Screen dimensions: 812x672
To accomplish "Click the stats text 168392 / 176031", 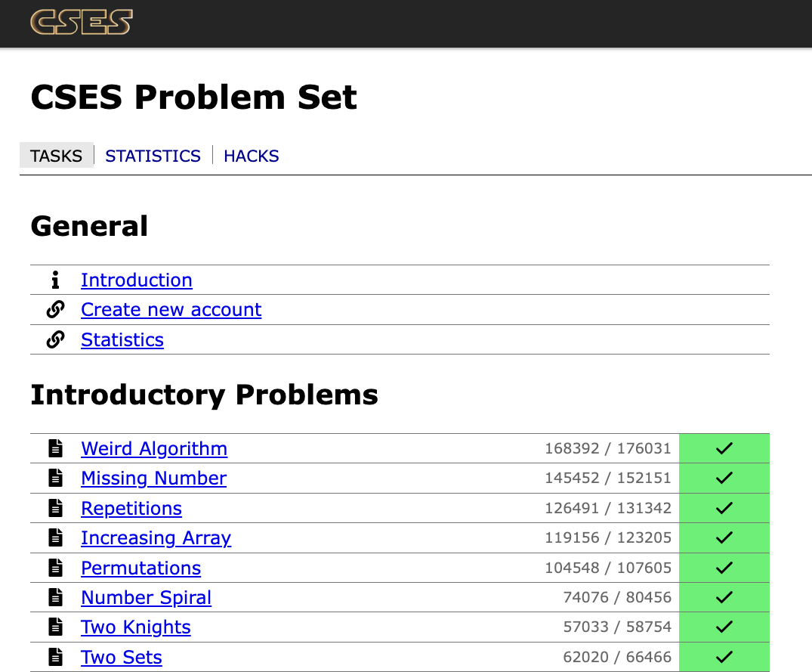I will click(608, 448).
